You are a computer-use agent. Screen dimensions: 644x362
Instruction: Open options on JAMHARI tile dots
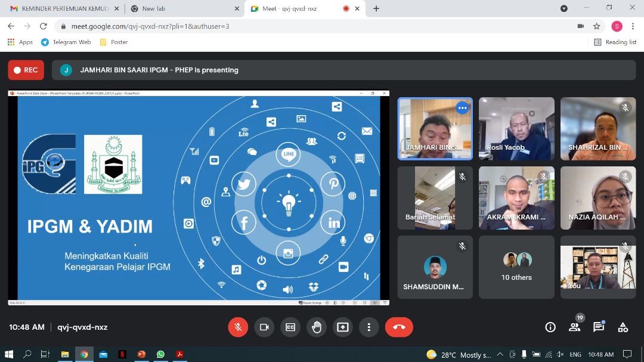[x=462, y=108]
